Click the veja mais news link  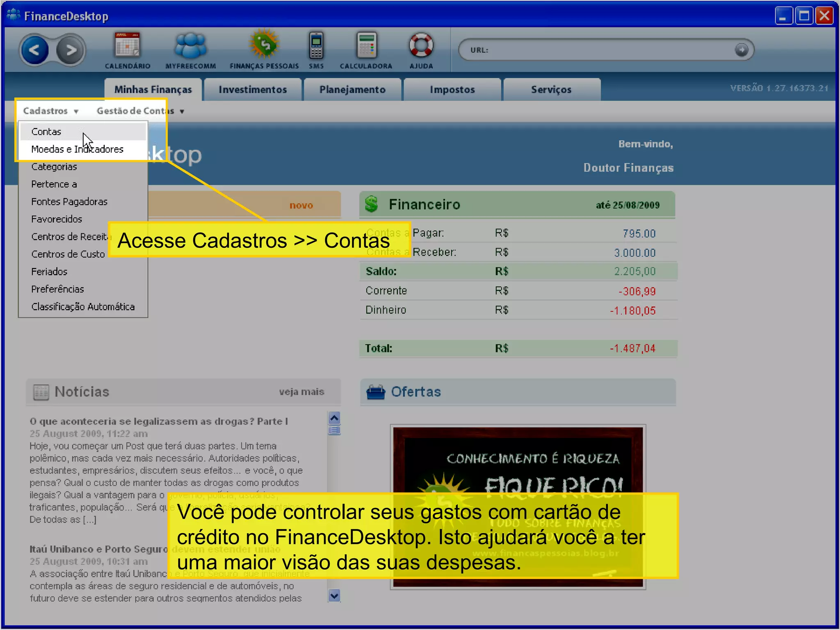pyautogui.click(x=301, y=392)
